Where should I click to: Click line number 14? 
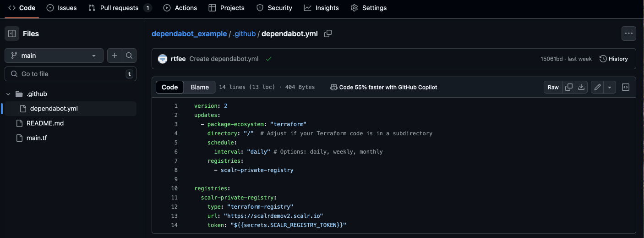(x=174, y=225)
